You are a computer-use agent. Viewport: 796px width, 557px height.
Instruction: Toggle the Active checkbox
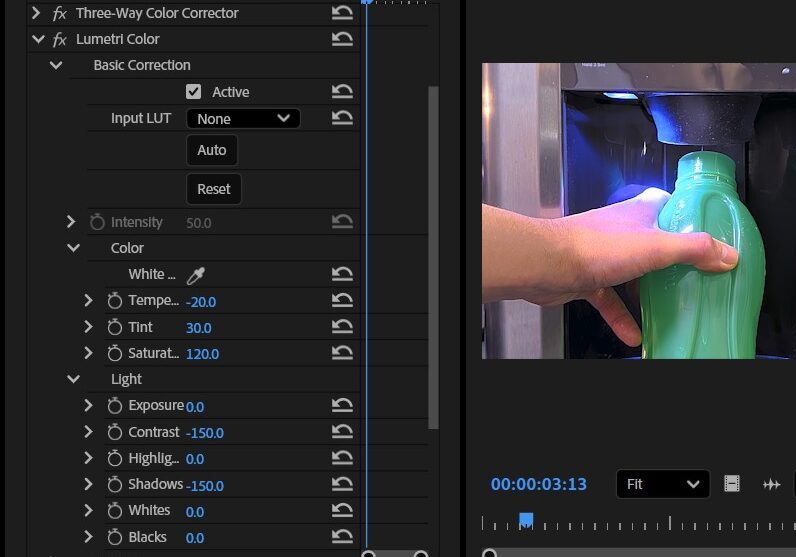pos(193,92)
